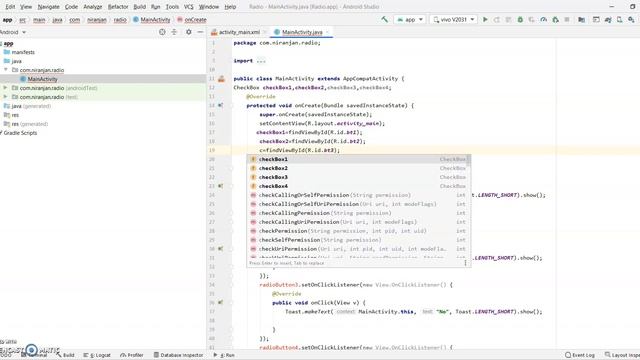Click the project panel gear settings icon
This screenshot has height=360, width=640.
[188, 32]
